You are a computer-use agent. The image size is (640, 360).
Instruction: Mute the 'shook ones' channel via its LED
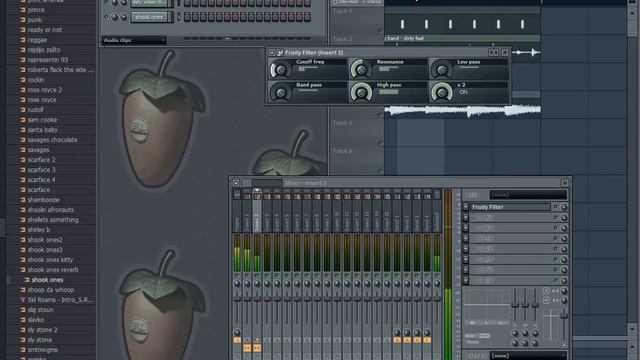coord(107,17)
